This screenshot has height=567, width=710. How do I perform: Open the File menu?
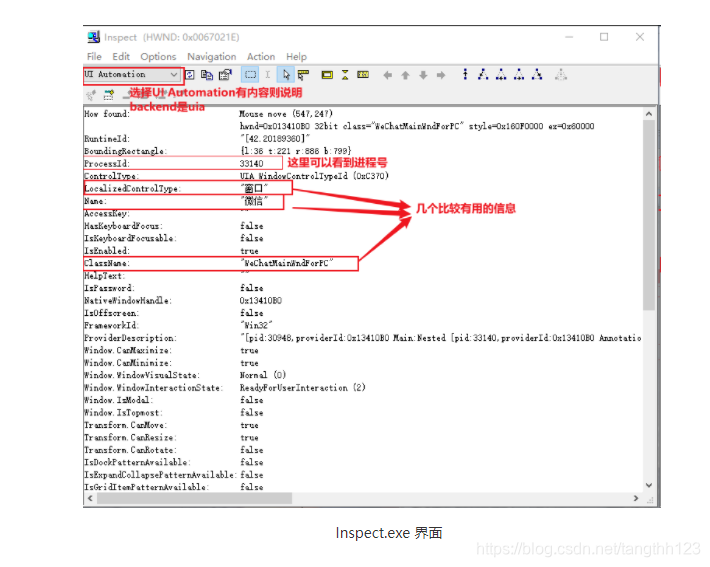[94, 57]
